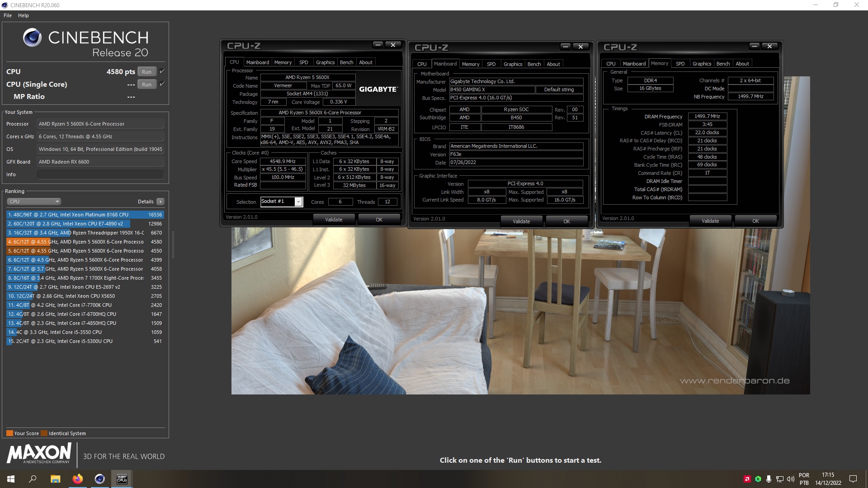Open the File menu

point(8,15)
